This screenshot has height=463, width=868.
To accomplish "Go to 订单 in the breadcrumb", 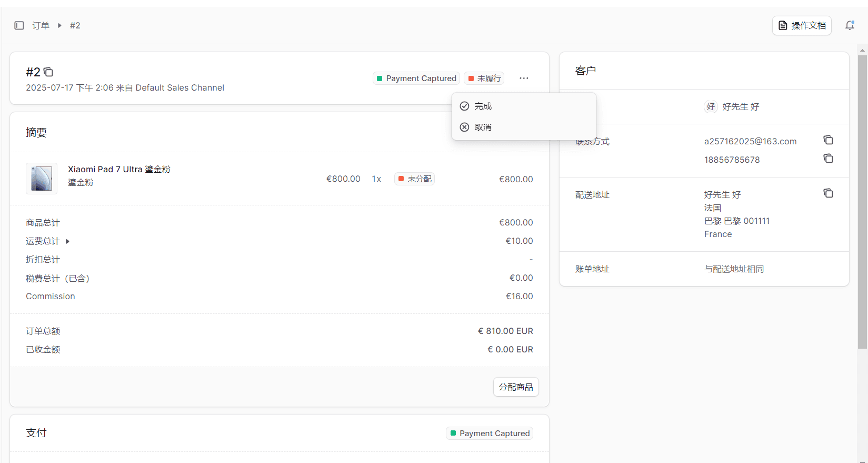I will coord(41,25).
